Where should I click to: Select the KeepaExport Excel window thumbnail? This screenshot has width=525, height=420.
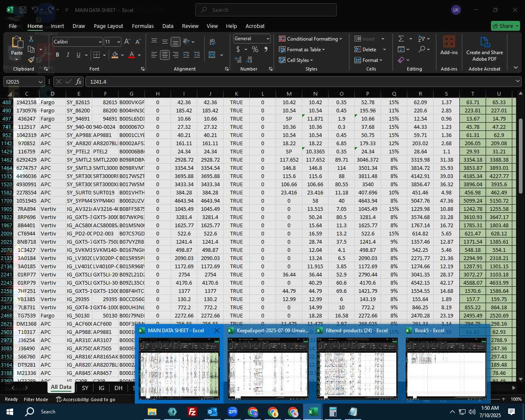click(x=268, y=363)
